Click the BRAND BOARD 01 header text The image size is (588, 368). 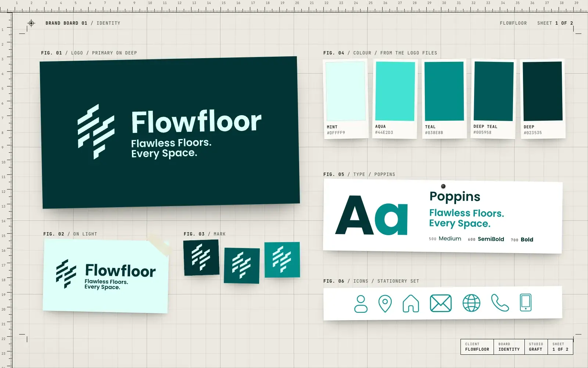[67, 23]
